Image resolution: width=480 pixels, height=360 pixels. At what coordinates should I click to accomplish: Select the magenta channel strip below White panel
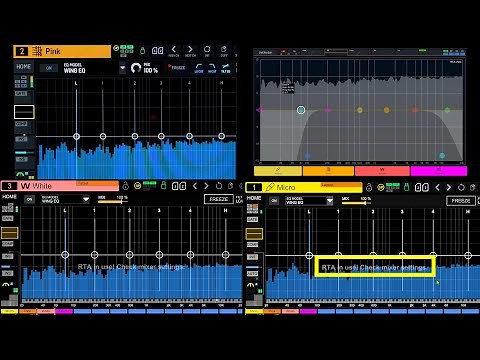(64, 311)
